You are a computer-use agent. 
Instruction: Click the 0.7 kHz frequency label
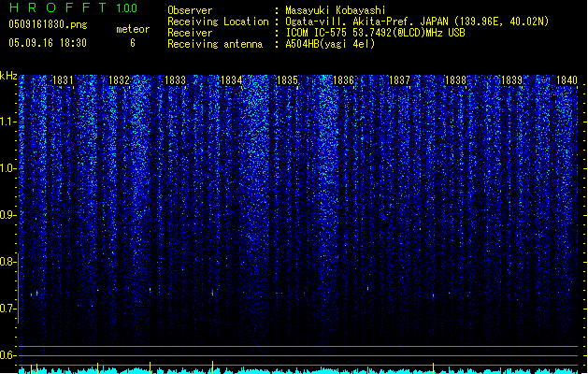tap(7, 309)
